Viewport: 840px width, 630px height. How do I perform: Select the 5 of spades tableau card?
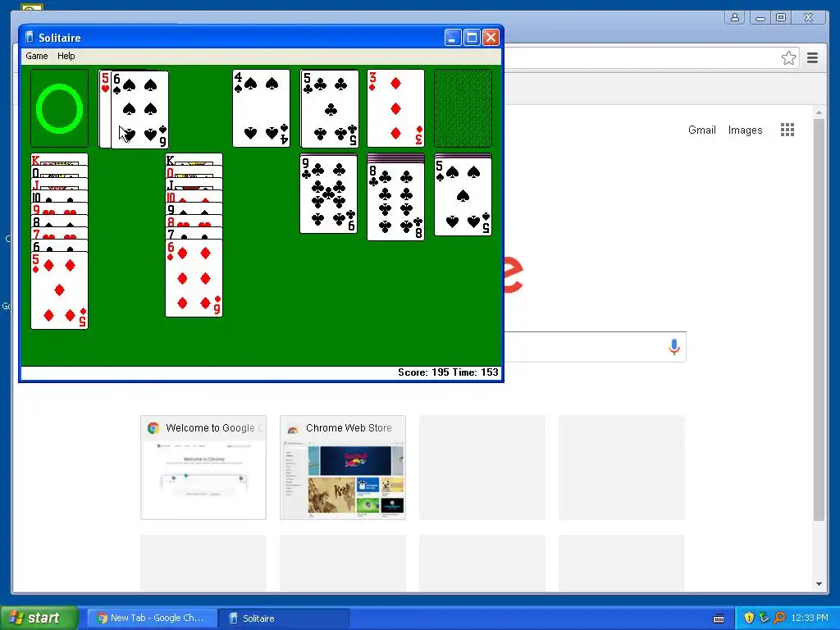463,197
